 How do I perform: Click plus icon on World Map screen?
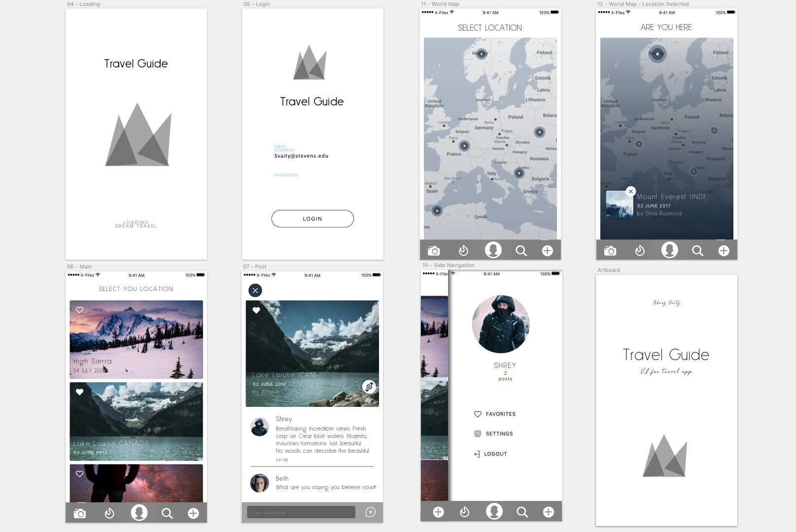[548, 251]
